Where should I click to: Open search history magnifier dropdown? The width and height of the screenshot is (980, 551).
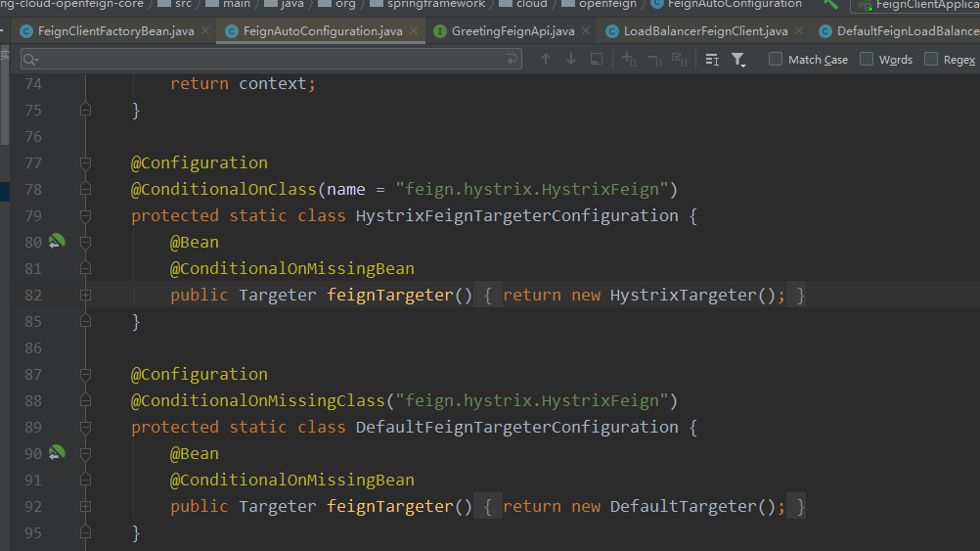[30, 60]
